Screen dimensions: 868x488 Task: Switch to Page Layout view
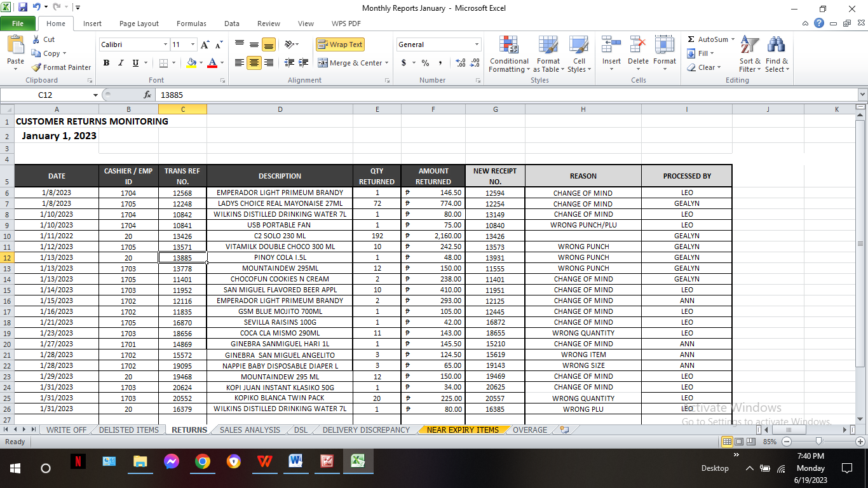[739, 442]
